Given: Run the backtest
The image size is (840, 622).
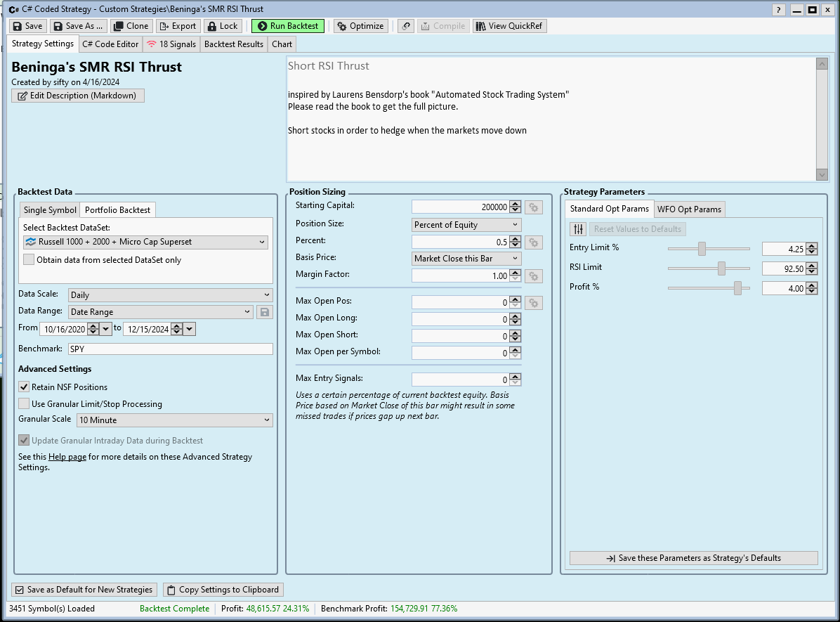Looking at the screenshot, I should coord(288,26).
